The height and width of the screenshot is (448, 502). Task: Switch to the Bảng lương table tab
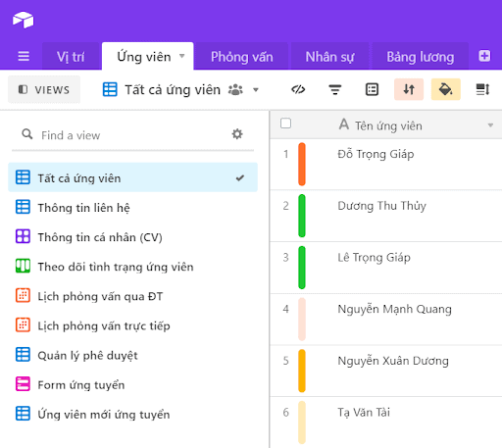pyautogui.click(x=421, y=56)
